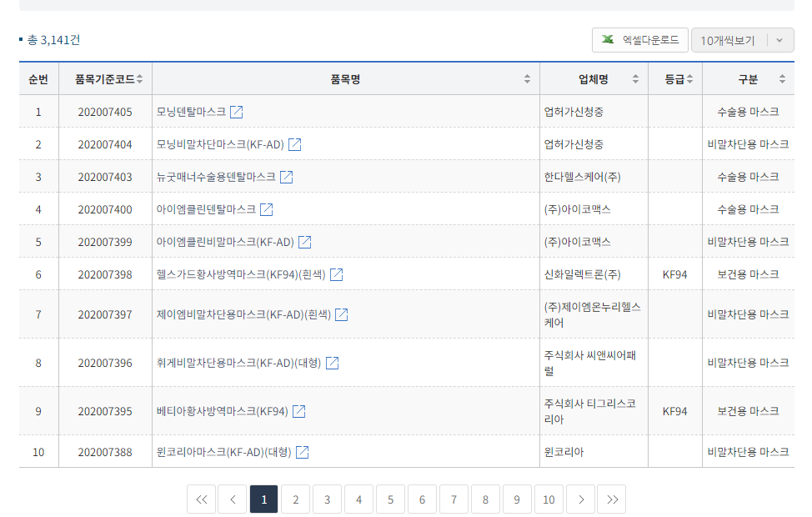The width and height of the screenshot is (812, 517).
Task: Click total count 총 3,141건
Action: pos(53,40)
